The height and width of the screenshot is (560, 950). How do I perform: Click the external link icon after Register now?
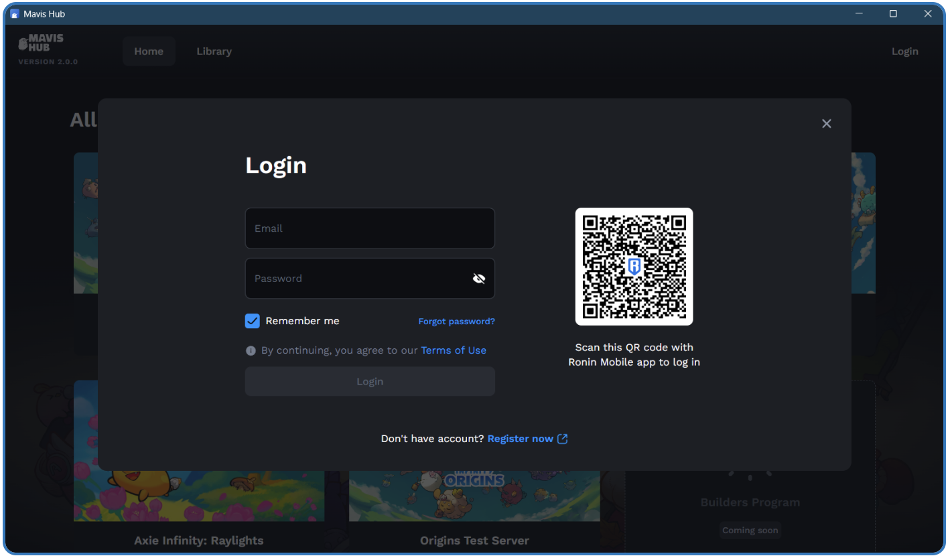[x=563, y=439]
